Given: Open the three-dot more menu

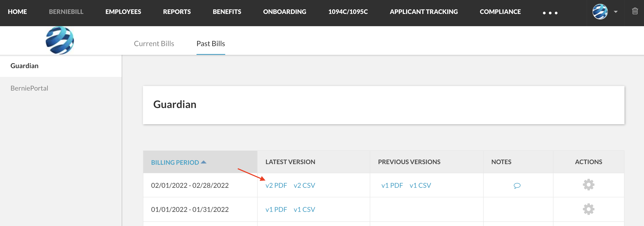Looking at the screenshot, I should pos(550,13).
